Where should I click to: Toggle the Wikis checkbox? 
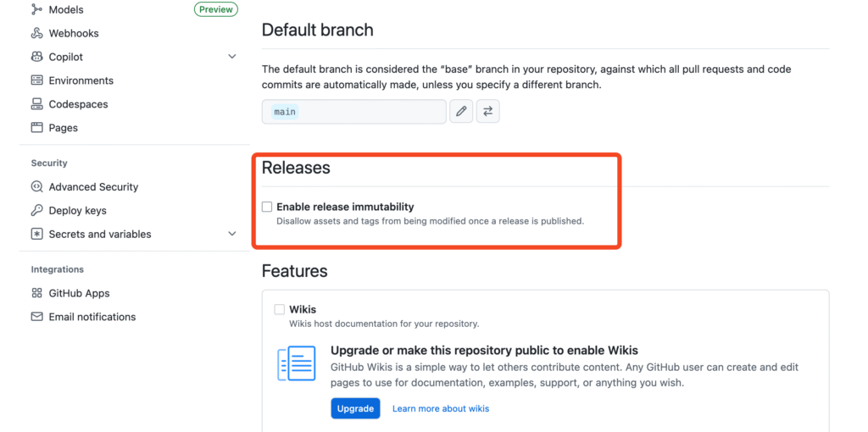coord(280,309)
